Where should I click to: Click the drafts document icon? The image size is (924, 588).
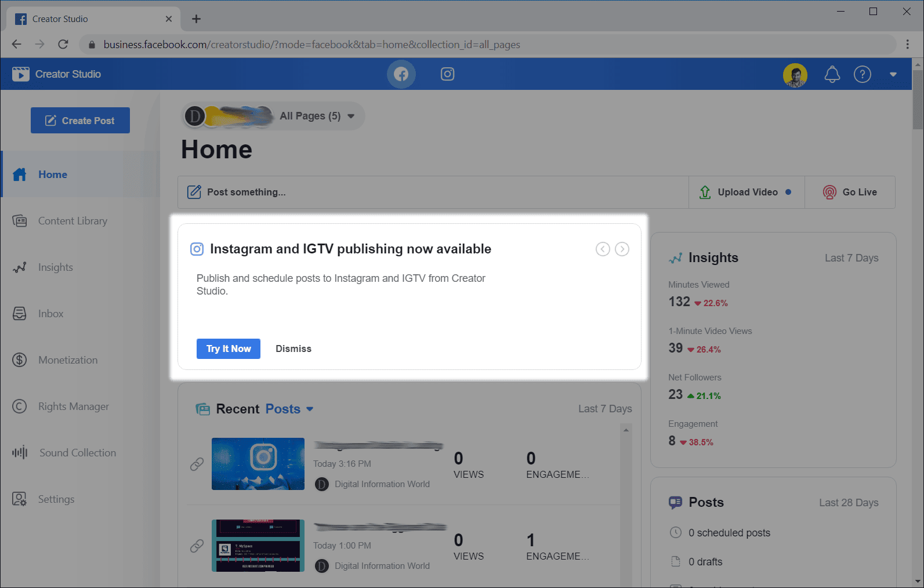coord(676,561)
